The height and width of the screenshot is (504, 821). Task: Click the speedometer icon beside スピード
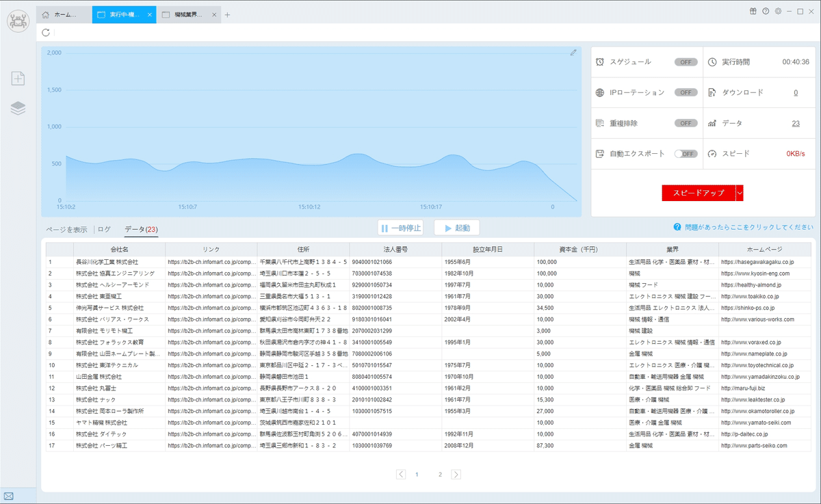point(712,154)
